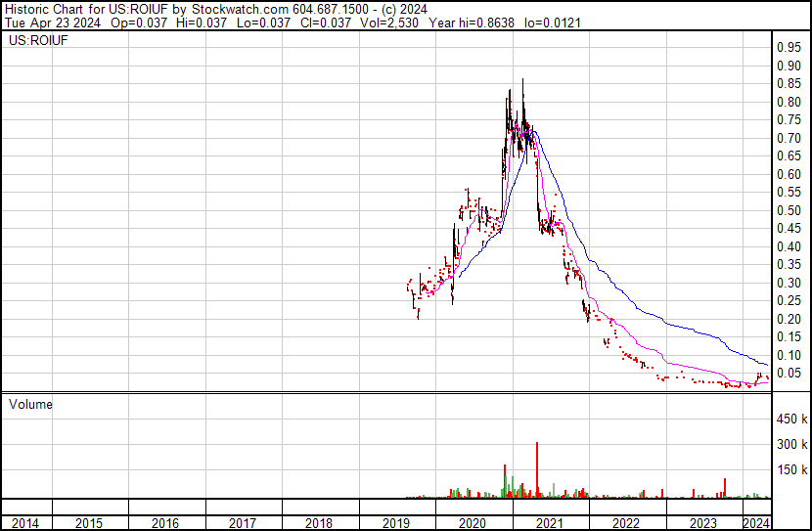Screen dimensions: 812x531
Task: Click the Volume panel label
Action: point(30,404)
